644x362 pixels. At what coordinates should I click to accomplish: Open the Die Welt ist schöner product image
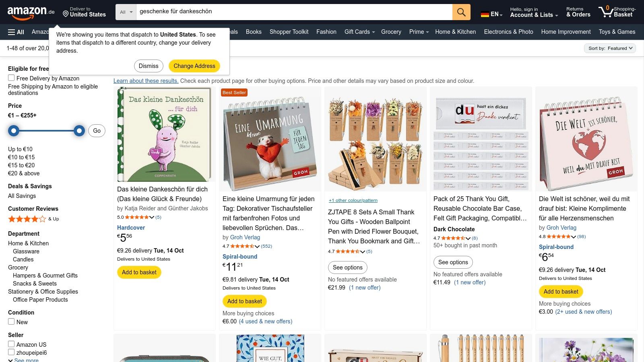(586, 139)
